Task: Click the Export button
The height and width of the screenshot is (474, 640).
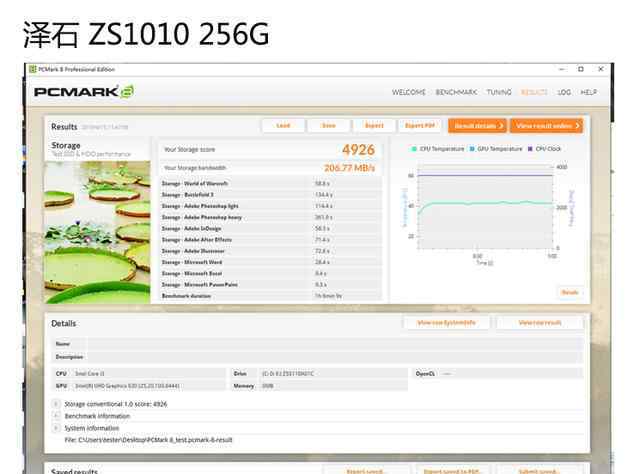Action: pos(374,126)
